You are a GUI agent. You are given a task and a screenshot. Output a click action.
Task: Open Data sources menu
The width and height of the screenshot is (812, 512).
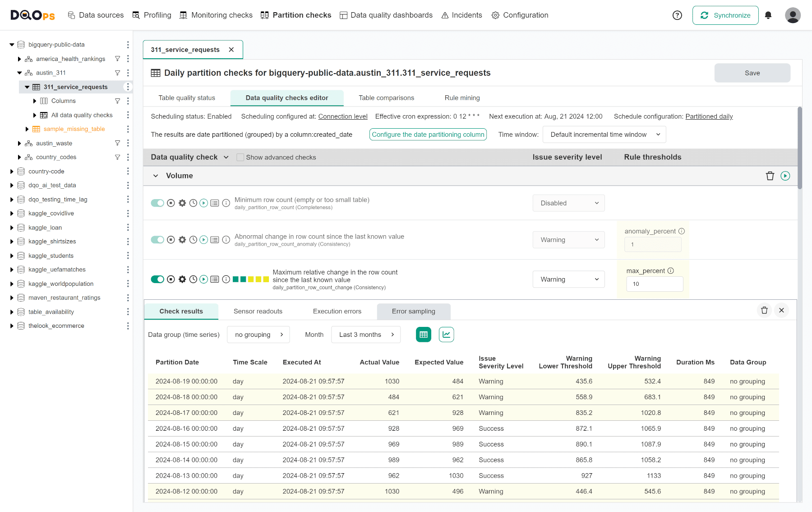[x=96, y=15]
